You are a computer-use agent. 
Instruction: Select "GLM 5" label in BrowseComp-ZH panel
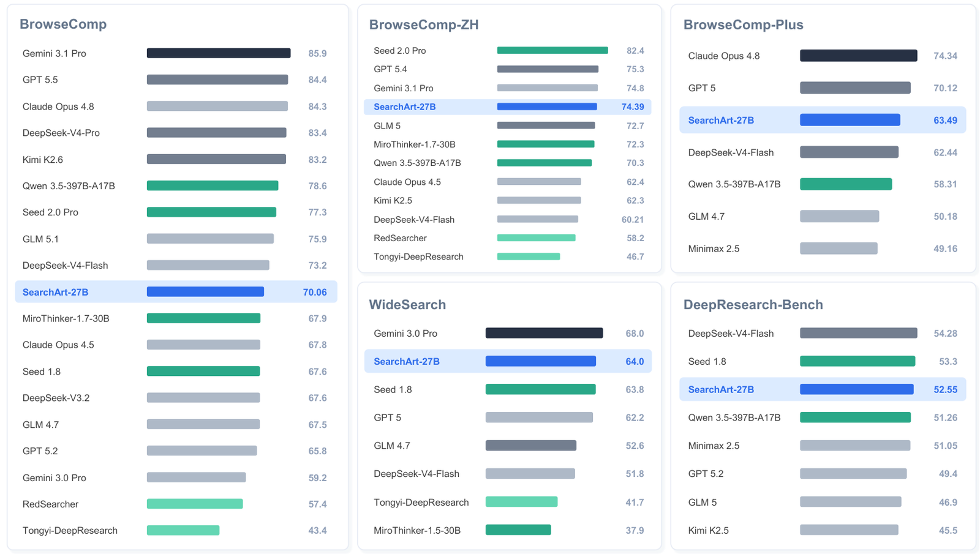click(387, 125)
